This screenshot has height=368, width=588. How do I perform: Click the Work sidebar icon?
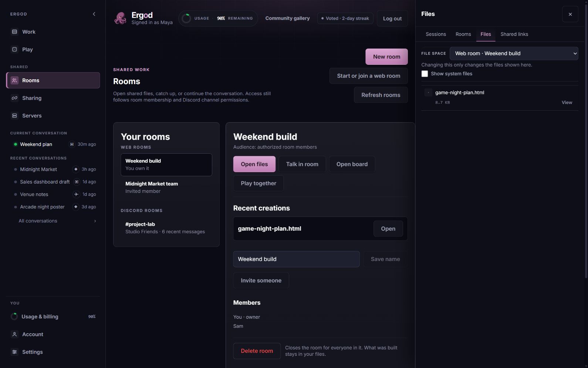point(14,32)
